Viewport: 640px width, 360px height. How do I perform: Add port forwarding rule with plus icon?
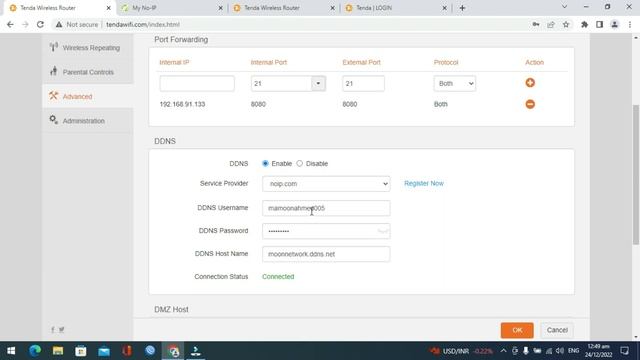530,83
